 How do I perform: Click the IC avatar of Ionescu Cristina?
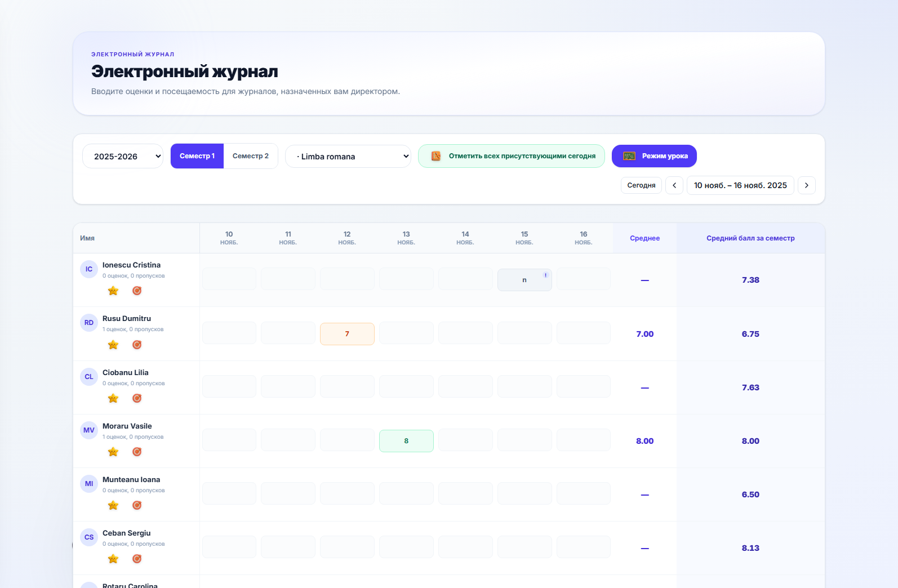tap(89, 269)
